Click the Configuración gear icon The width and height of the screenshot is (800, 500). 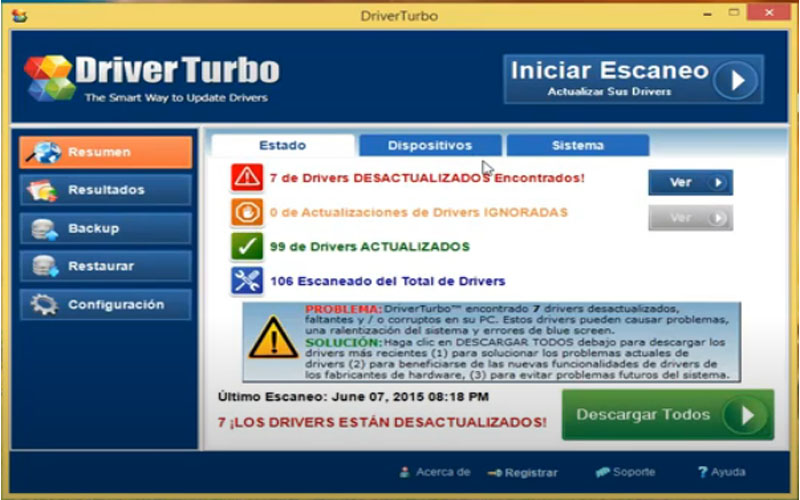(x=44, y=305)
